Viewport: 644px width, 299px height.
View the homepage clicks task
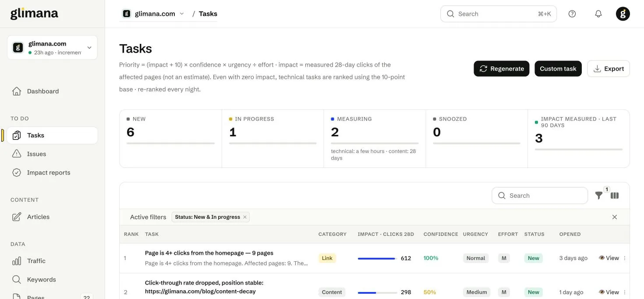click(x=609, y=258)
